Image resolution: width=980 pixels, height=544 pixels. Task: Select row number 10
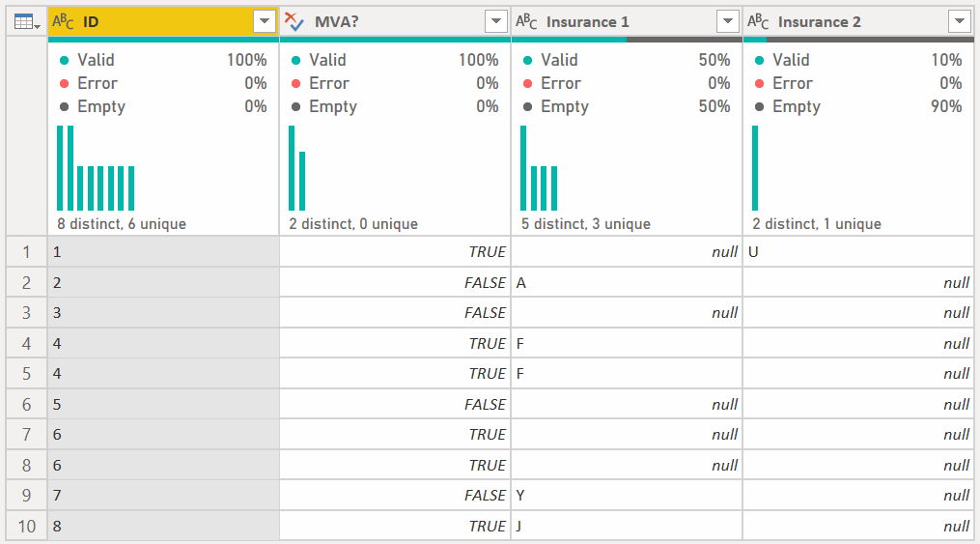pyautogui.click(x=27, y=526)
